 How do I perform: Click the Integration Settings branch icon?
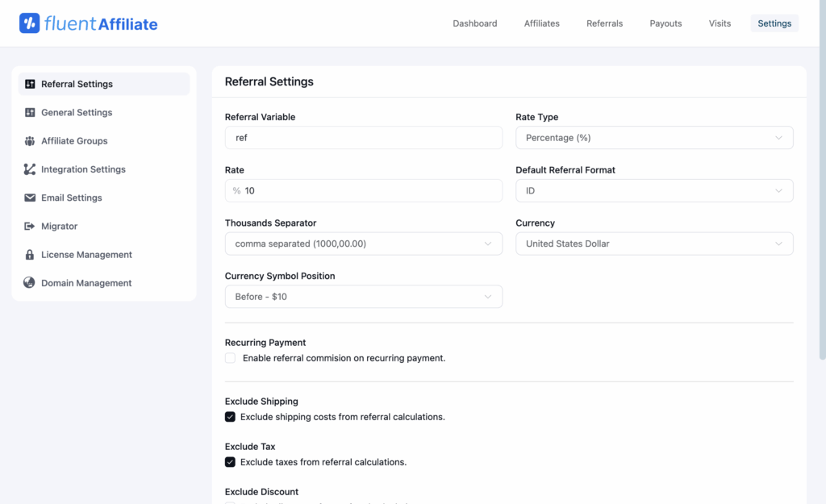[x=30, y=169]
